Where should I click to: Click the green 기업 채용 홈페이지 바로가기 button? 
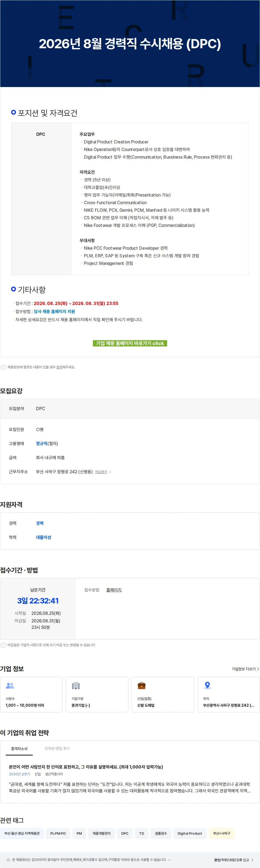130,343
